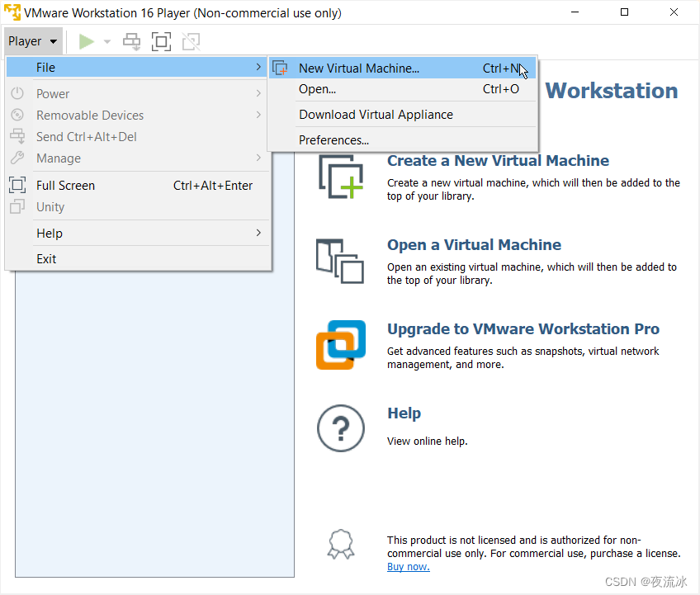Click the New Virtual Machine submenu icon
This screenshot has width=700, height=595.
point(281,68)
